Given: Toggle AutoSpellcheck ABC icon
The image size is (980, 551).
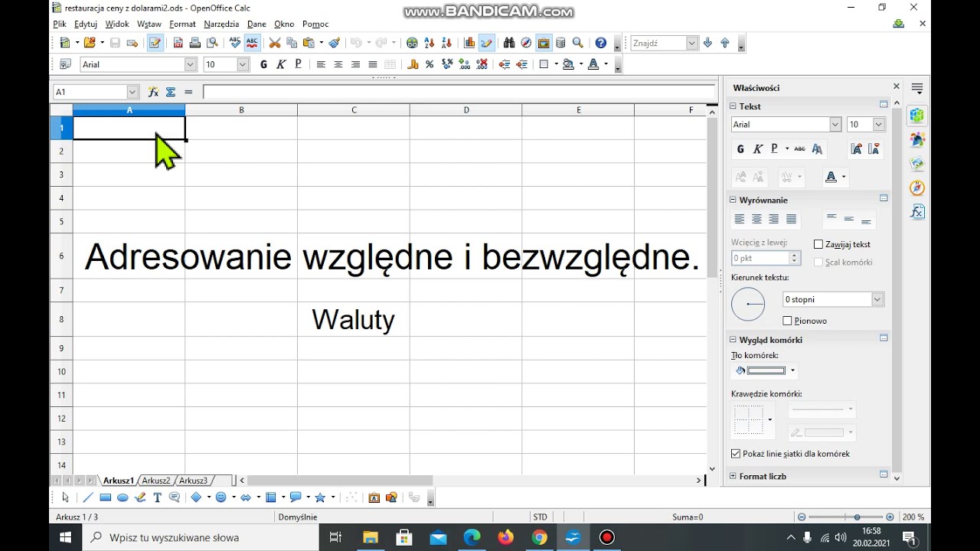Looking at the screenshot, I should [x=252, y=43].
